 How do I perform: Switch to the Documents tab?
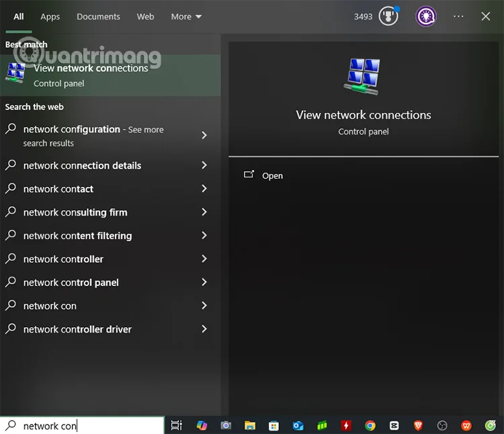click(98, 17)
